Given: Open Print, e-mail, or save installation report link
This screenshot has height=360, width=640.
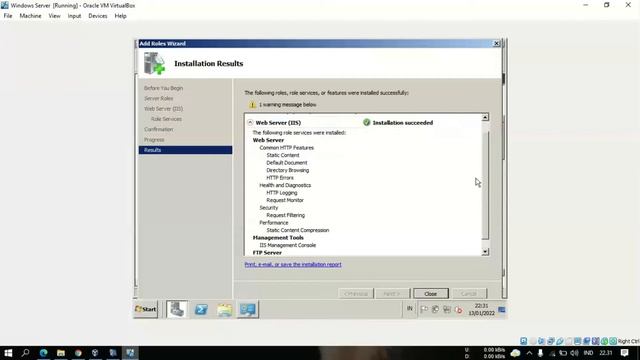Looking at the screenshot, I should [293, 264].
